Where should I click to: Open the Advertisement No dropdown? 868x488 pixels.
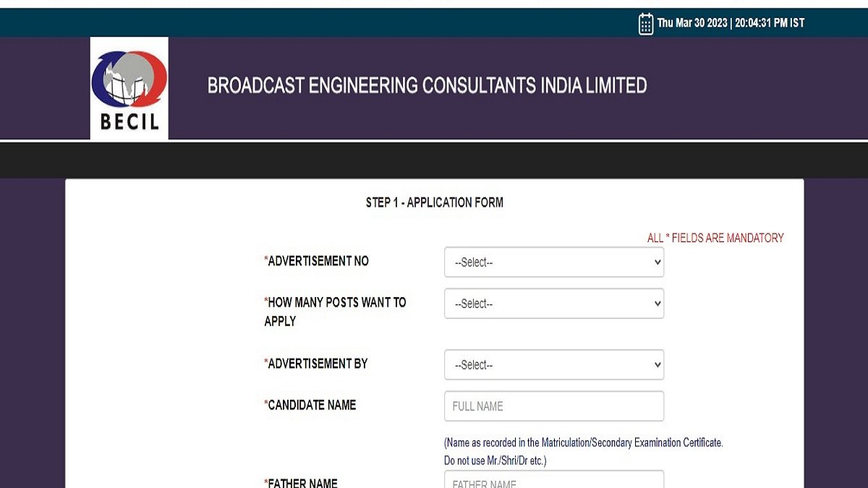coord(554,262)
